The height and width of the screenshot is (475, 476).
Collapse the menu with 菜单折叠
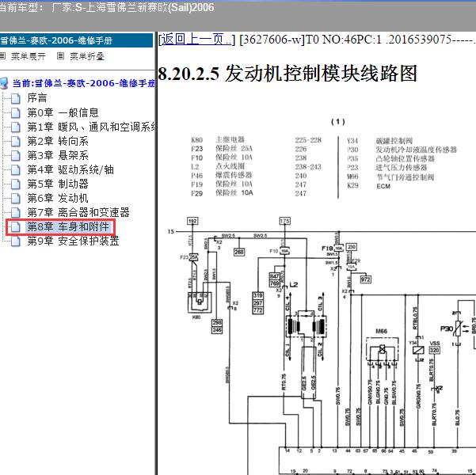[87, 56]
